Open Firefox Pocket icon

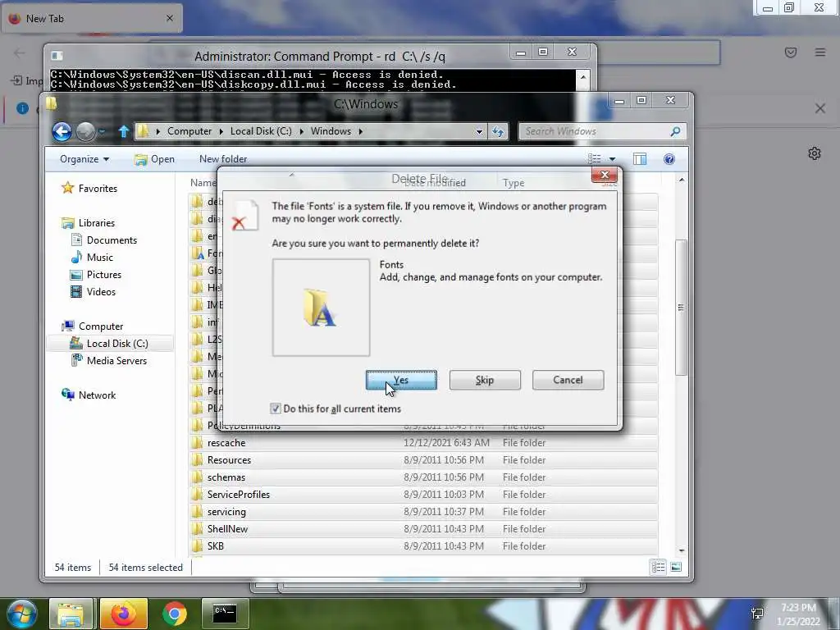(791, 52)
